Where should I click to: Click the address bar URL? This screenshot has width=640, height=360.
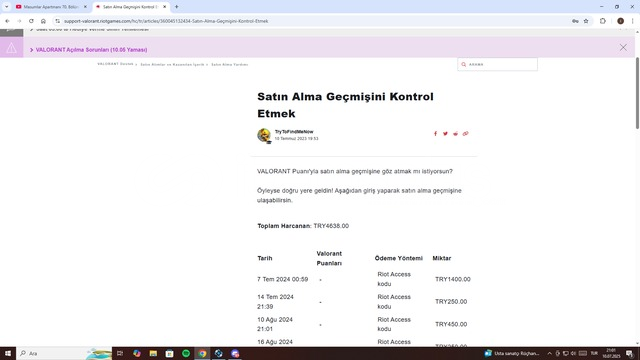coord(166,21)
